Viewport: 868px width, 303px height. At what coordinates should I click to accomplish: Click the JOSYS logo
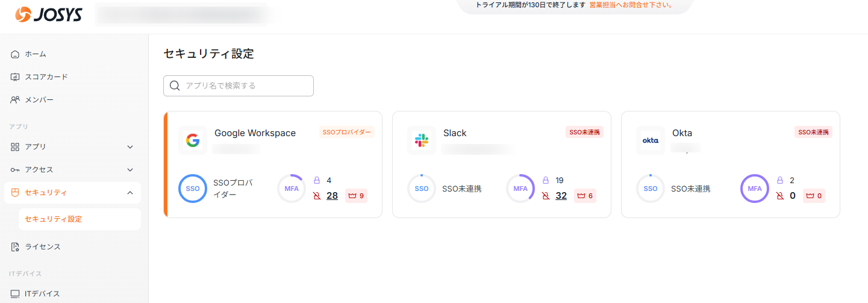pyautogui.click(x=49, y=14)
